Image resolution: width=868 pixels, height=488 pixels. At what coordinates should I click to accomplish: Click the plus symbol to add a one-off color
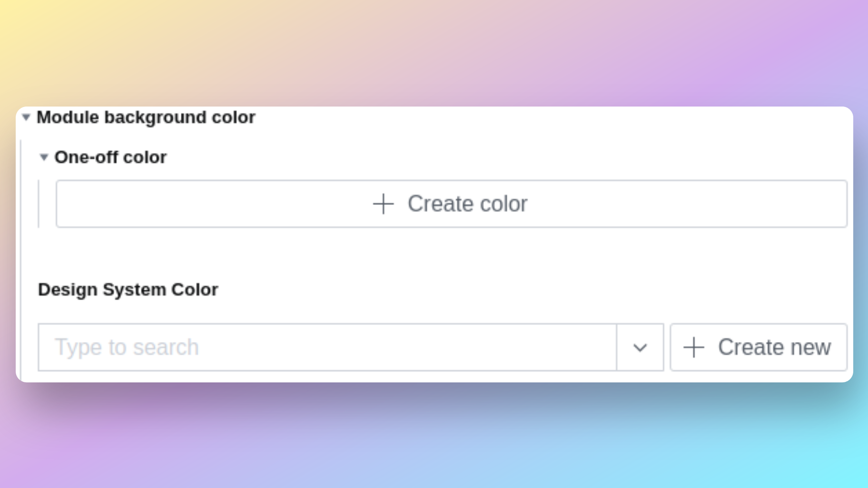click(383, 204)
